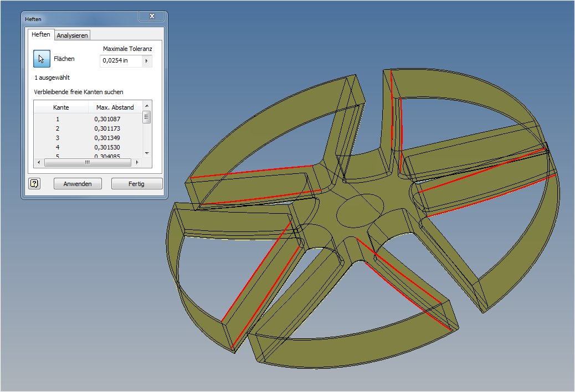Click the horizontal scrollbar thumb in edge list
Viewport: 575px width, 392px height.
point(88,162)
